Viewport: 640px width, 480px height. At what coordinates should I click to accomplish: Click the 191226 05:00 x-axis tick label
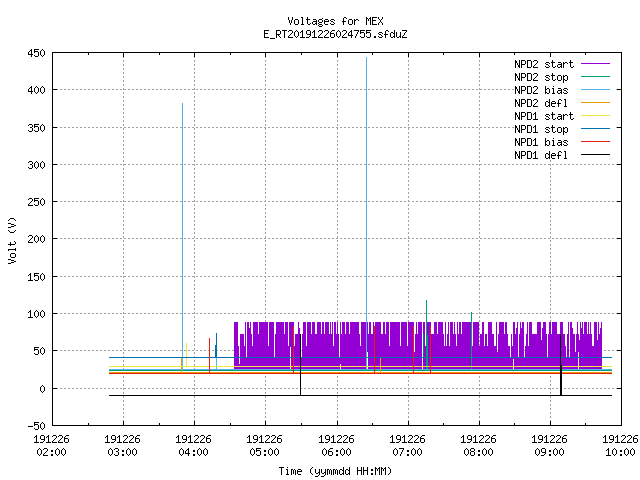[264, 445]
